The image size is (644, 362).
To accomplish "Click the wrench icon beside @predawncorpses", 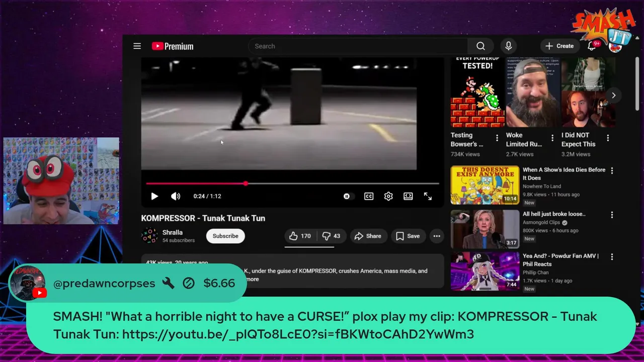I will click(x=169, y=284).
